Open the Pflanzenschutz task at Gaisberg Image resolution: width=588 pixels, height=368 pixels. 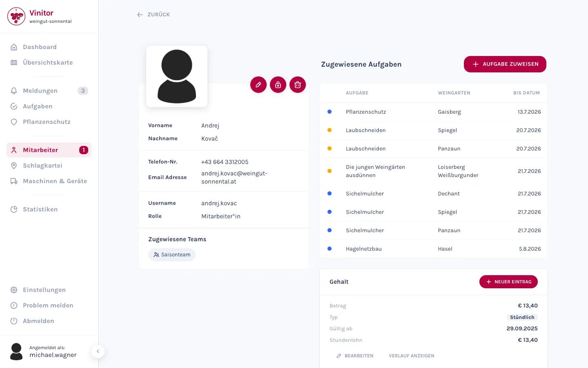(434, 112)
